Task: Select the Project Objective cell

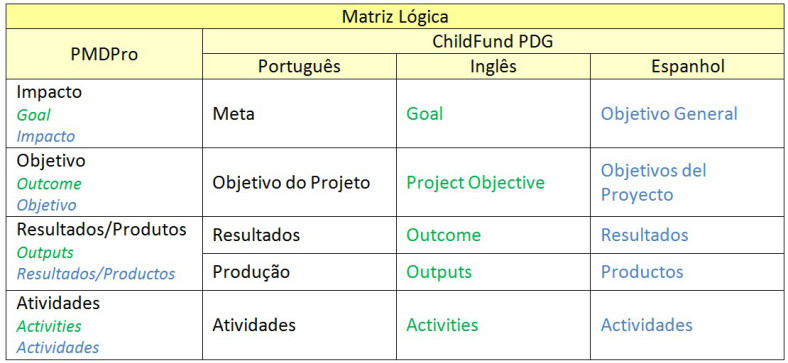Action: tap(493, 183)
